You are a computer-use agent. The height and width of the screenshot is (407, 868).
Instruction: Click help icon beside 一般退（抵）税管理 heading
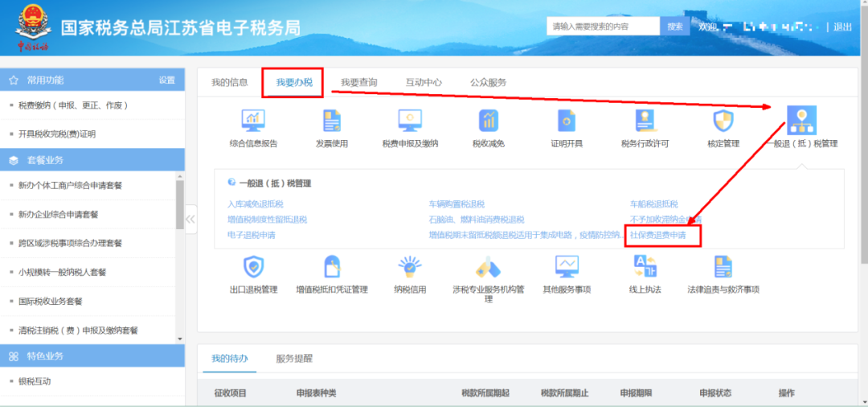[232, 183]
